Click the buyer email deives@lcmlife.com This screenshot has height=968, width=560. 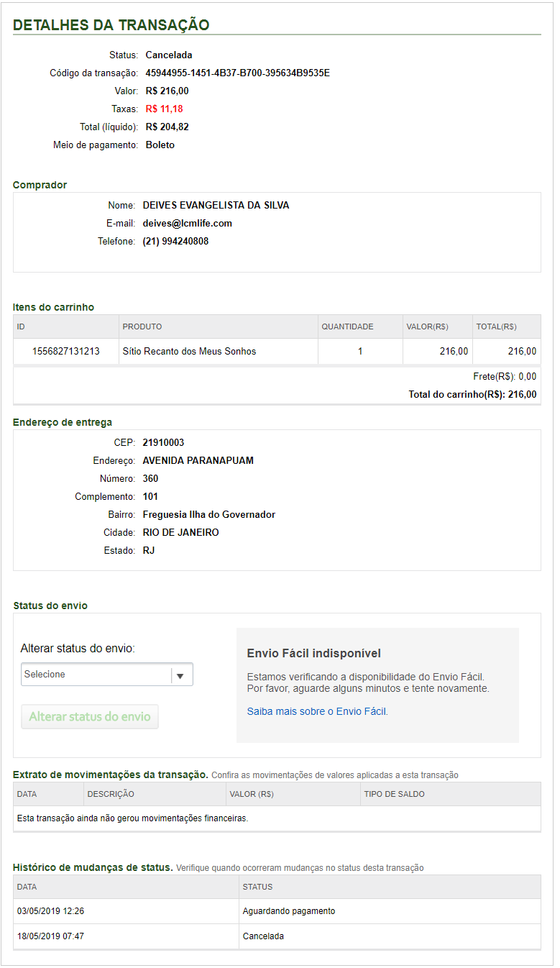[188, 223]
